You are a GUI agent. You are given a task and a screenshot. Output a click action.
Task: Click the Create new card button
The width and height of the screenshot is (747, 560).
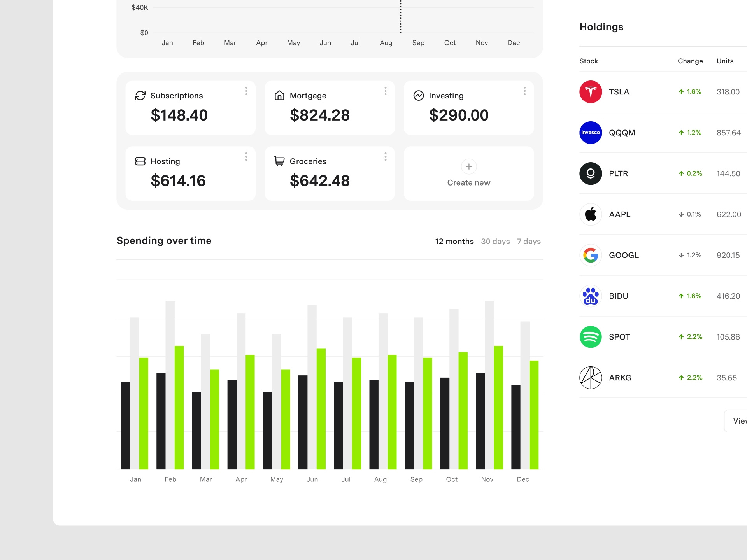click(x=468, y=174)
